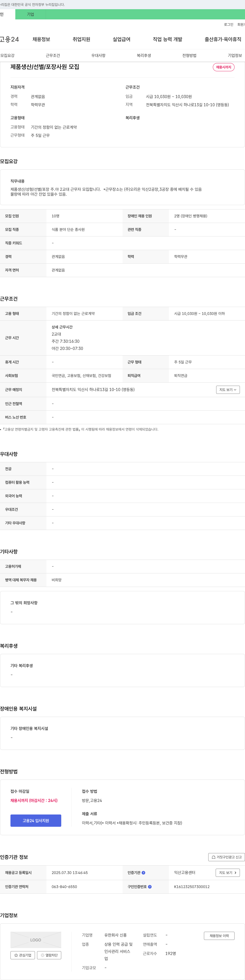
Task: Open the 취업지원 main menu
Action: [x=81, y=39]
